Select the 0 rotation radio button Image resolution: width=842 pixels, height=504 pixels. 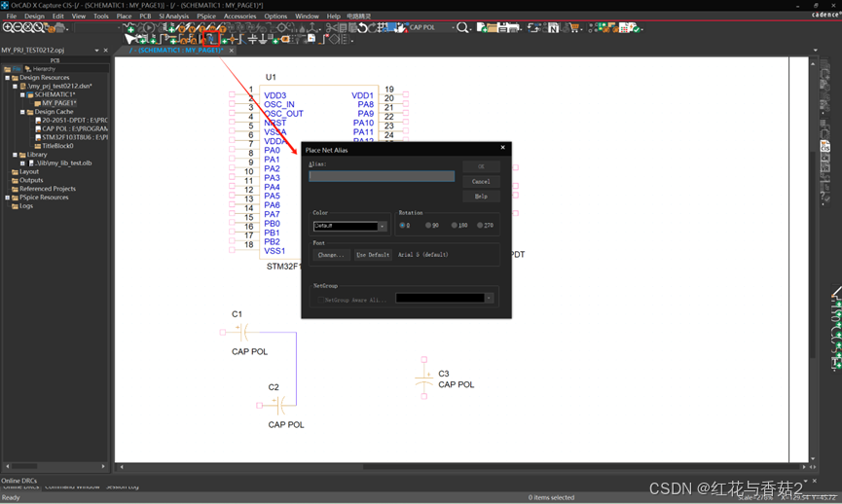point(402,226)
